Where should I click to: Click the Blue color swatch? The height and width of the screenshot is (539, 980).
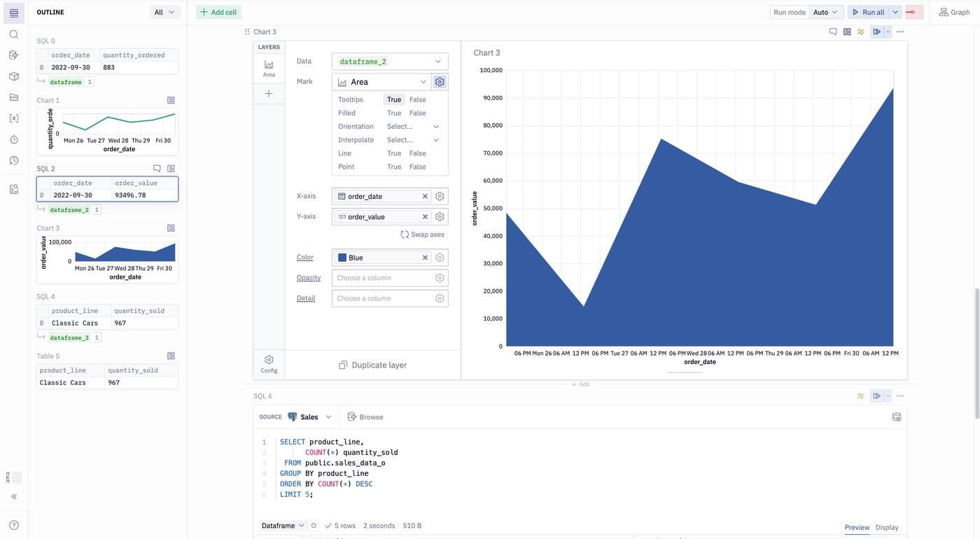click(x=342, y=258)
